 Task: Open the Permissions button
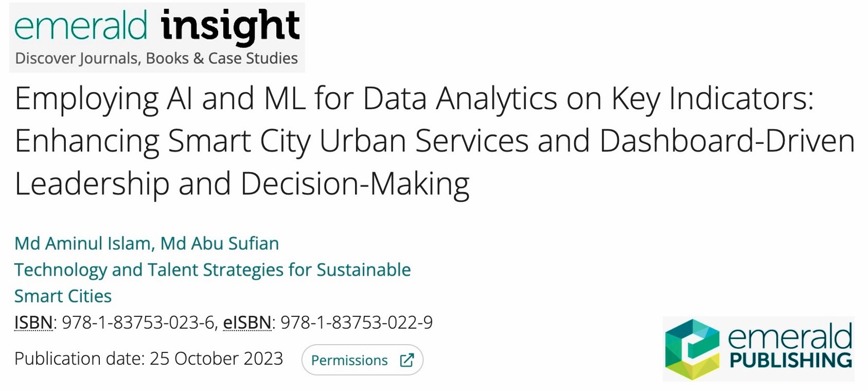coord(362,360)
